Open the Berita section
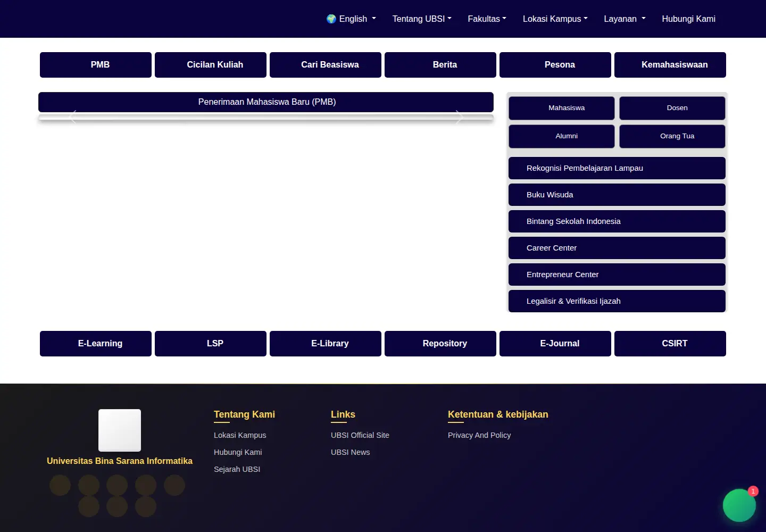766x532 pixels. click(440, 65)
